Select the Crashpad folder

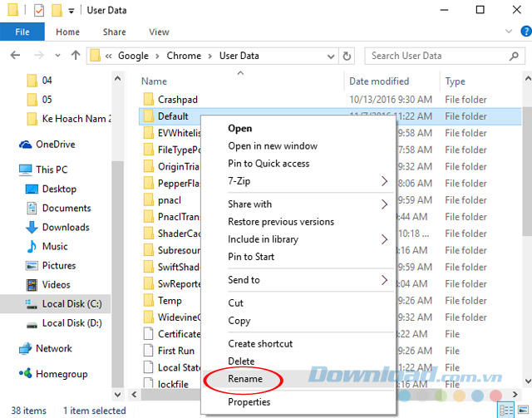click(177, 100)
